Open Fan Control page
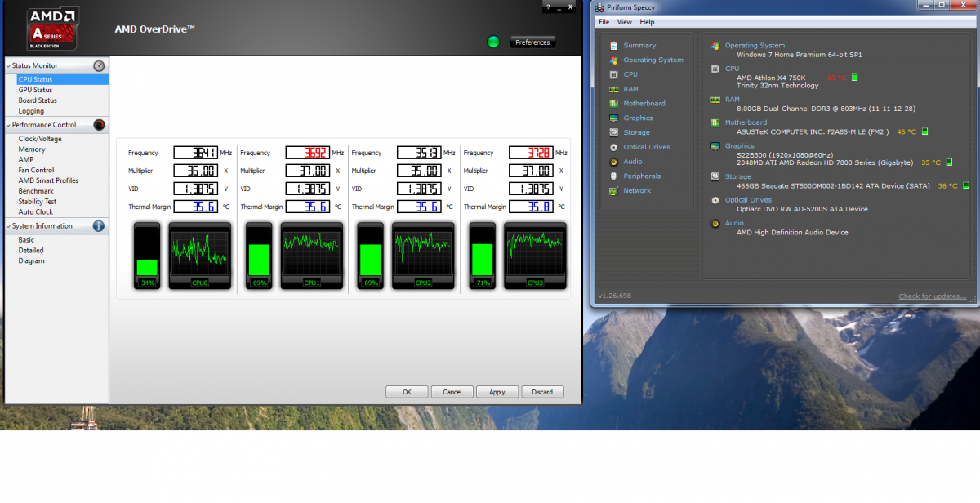The width and height of the screenshot is (980, 503). click(x=36, y=171)
